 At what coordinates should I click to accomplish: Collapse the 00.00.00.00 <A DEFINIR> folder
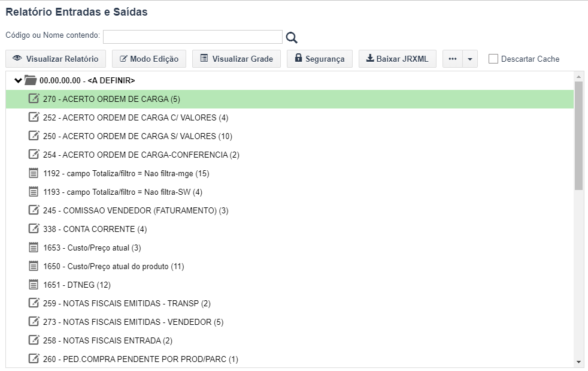(17, 80)
